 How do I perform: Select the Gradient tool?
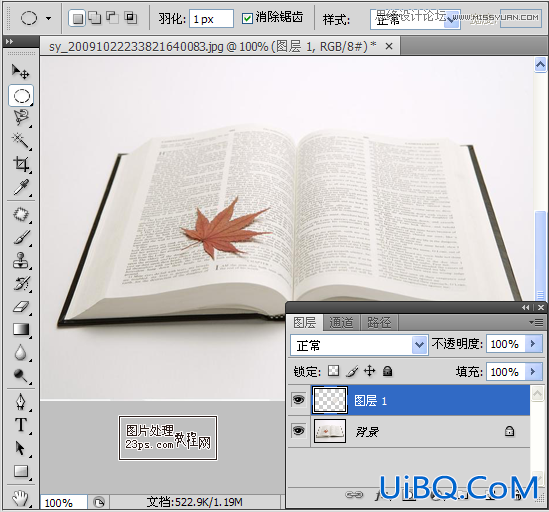[21, 330]
